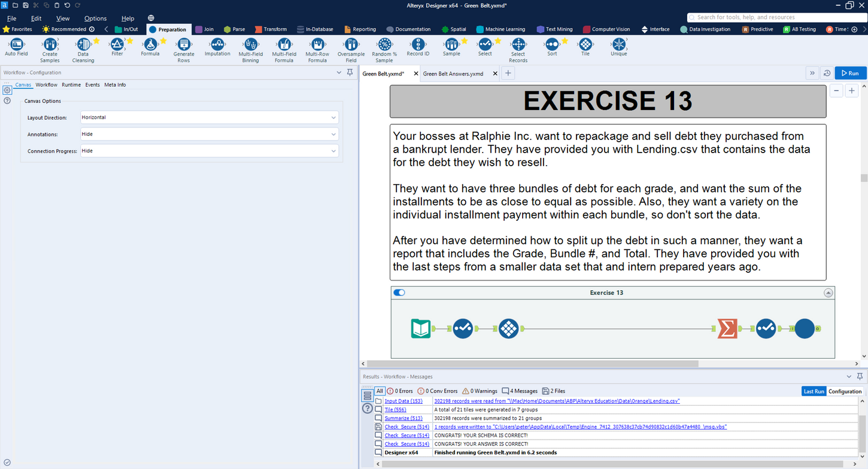This screenshot has height=469, width=868.
Task: Open the schedule history clock icon
Action: click(827, 73)
